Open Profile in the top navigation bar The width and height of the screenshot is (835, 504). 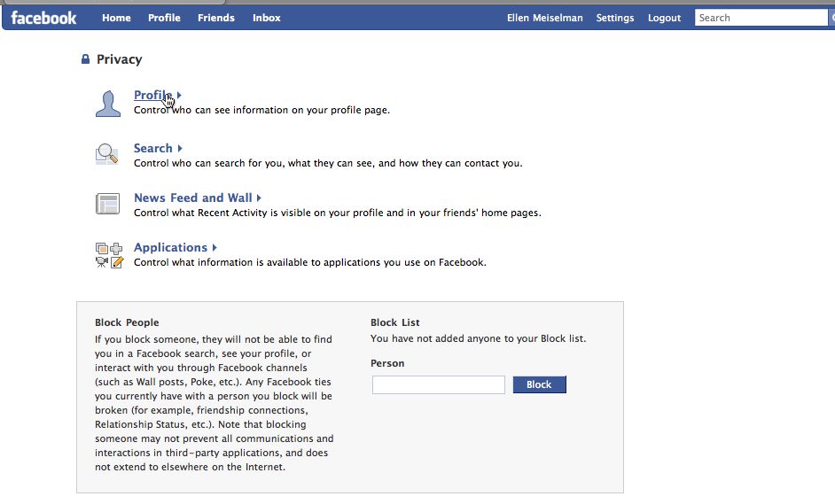click(x=164, y=18)
